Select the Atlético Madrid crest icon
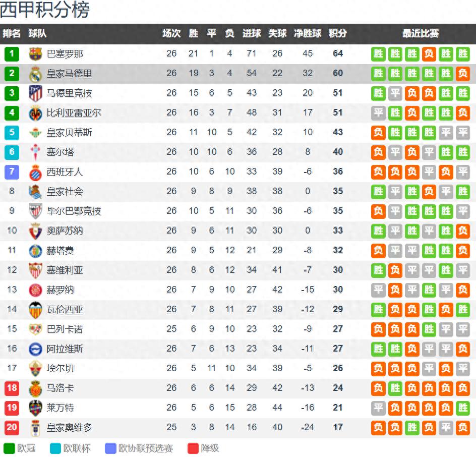 35,93
